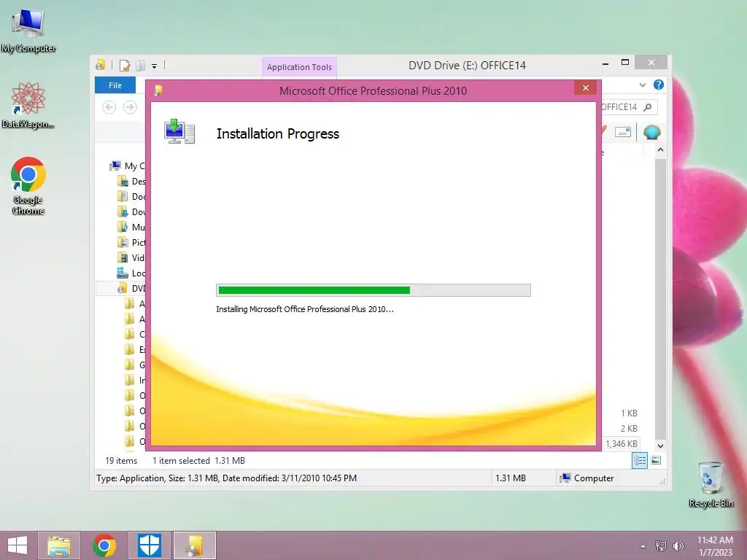Click the search box in Explorer window

(x=629, y=107)
